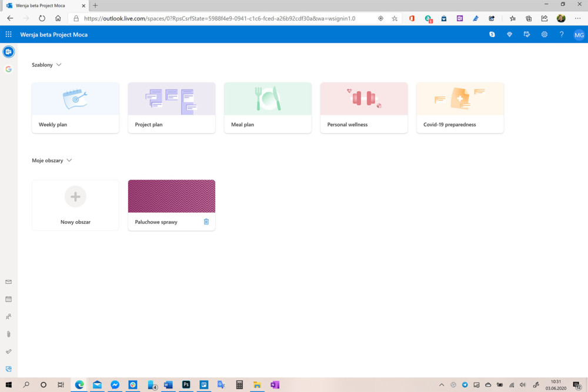Open the browser profile picture

tap(561, 18)
